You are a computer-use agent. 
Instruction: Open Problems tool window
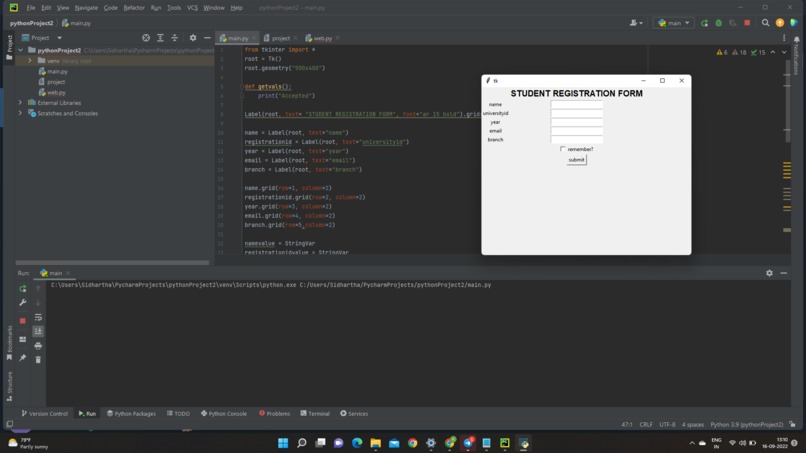coord(274,413)
